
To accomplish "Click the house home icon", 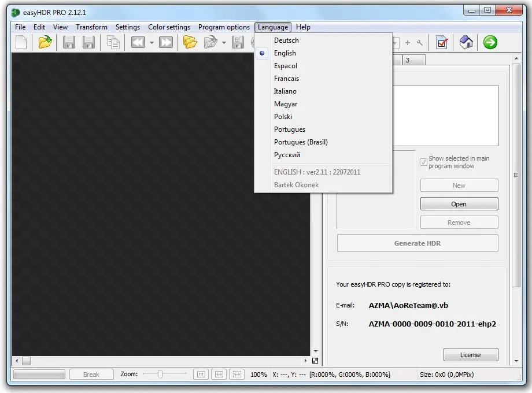I will pos(466,42).
